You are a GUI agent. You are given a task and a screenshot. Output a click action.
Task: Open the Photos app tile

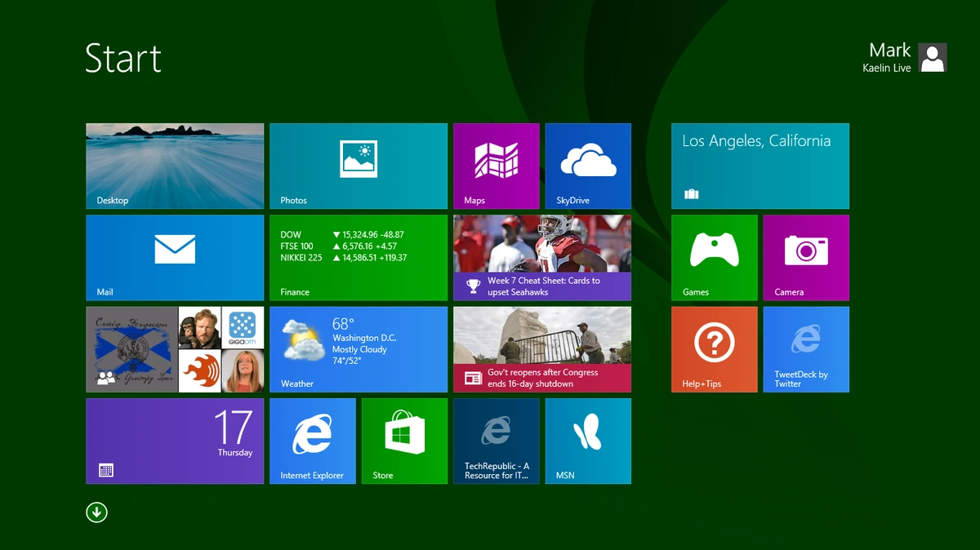358,166
